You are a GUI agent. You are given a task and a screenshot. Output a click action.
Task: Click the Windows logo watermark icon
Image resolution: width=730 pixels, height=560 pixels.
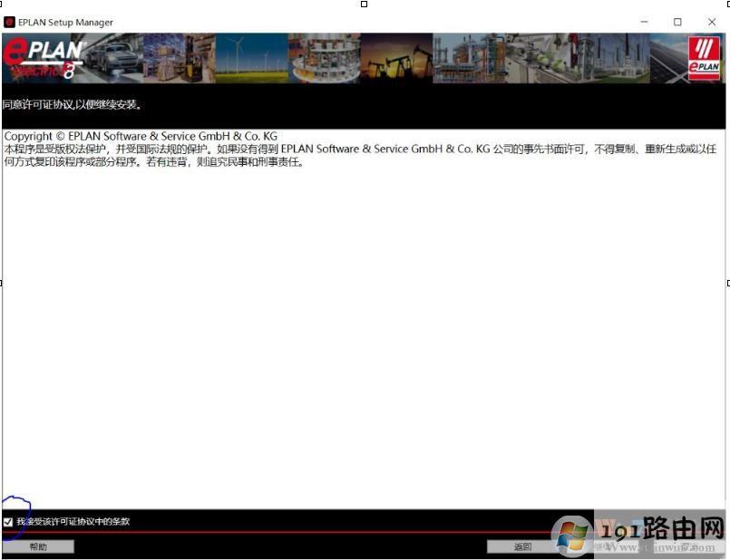click(573, 535)
